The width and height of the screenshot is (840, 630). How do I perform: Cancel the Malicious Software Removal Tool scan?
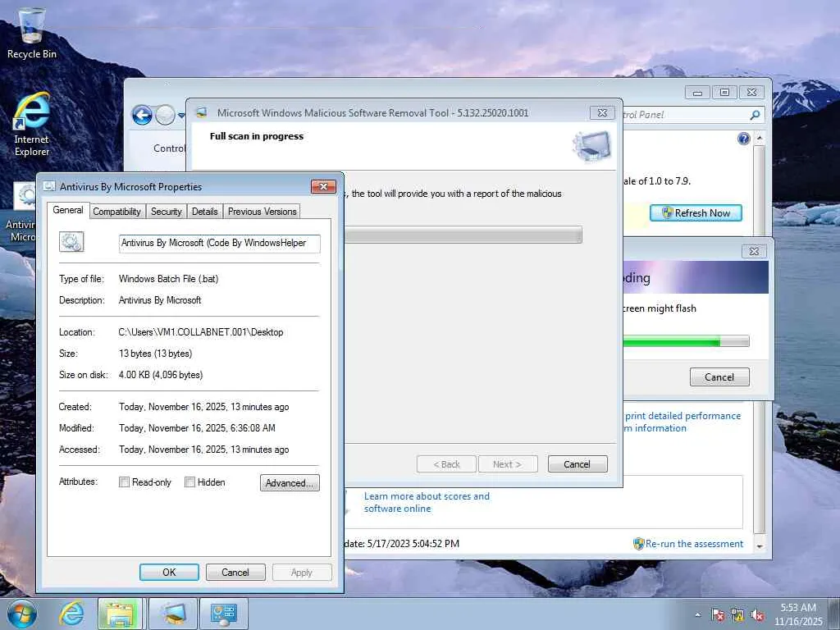(577, 464)
